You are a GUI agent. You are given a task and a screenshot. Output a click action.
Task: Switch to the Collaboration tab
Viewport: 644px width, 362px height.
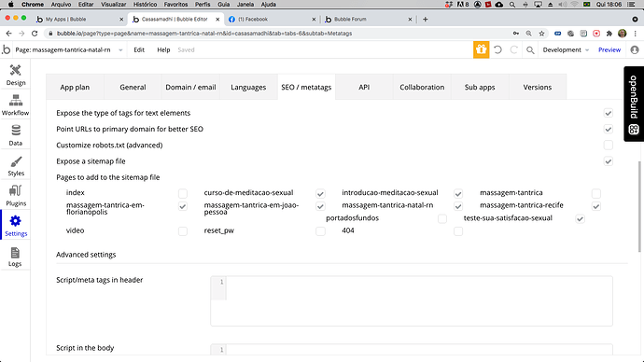pos(422,87)
